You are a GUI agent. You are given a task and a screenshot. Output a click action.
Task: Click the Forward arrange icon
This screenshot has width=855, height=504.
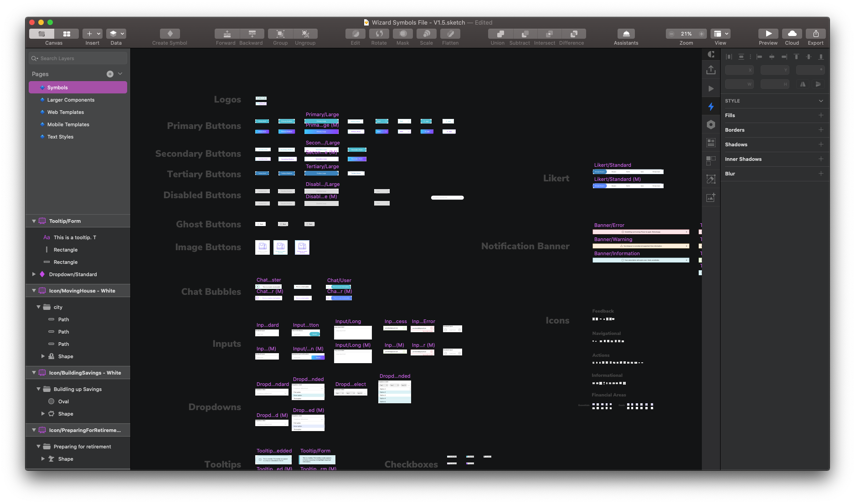tap(227, 34)
